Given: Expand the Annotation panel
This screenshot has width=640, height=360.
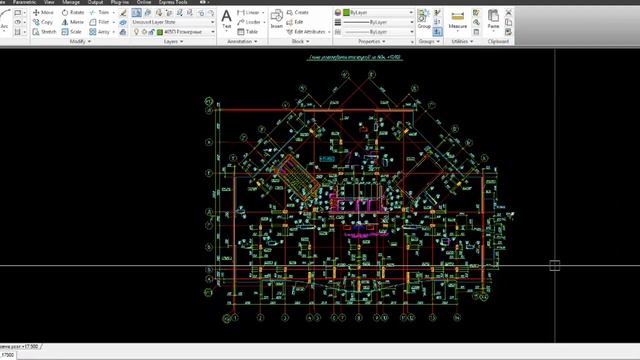Looking at the screenshot, I should 242,42.
